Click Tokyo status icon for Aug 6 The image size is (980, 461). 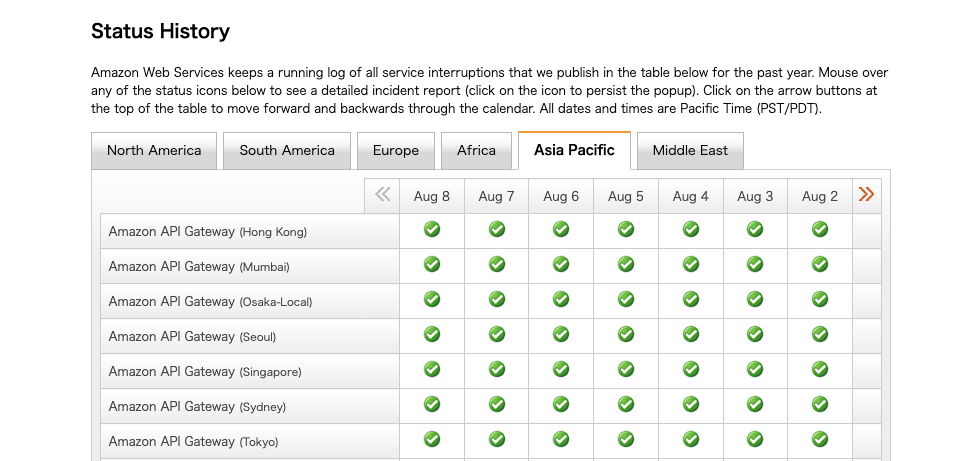pos(561,439)
